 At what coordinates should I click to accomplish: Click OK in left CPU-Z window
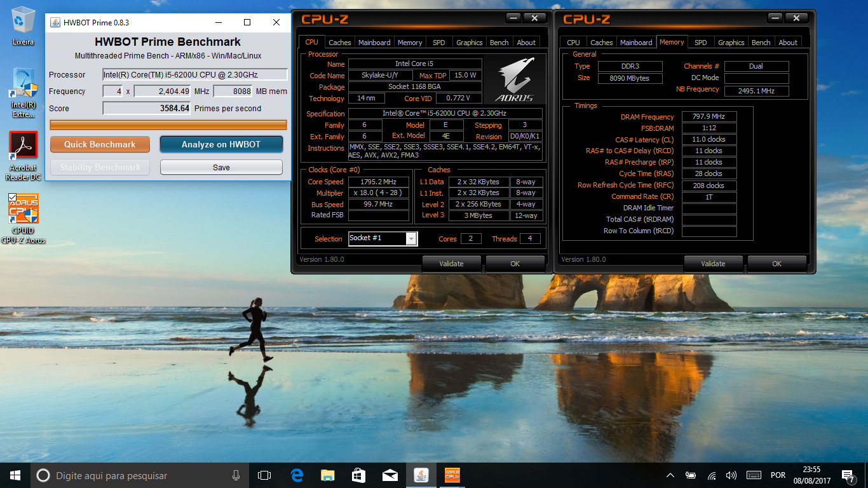click(515, 264)
